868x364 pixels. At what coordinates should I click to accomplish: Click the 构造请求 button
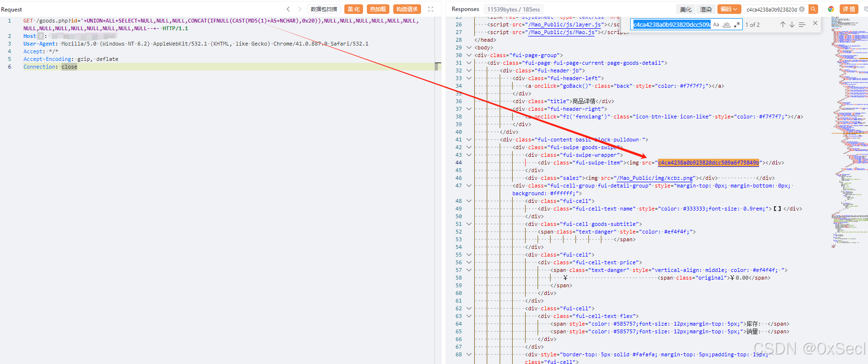[407, 9]
